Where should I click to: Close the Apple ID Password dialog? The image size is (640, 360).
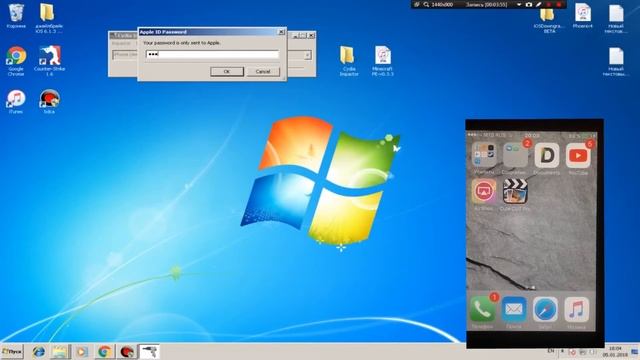(x=281, y=32)
